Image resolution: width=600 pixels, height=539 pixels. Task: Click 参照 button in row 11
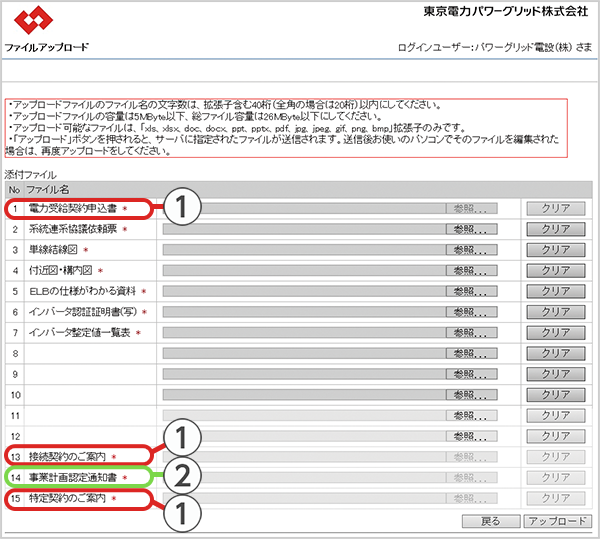(x=471, y=415)
